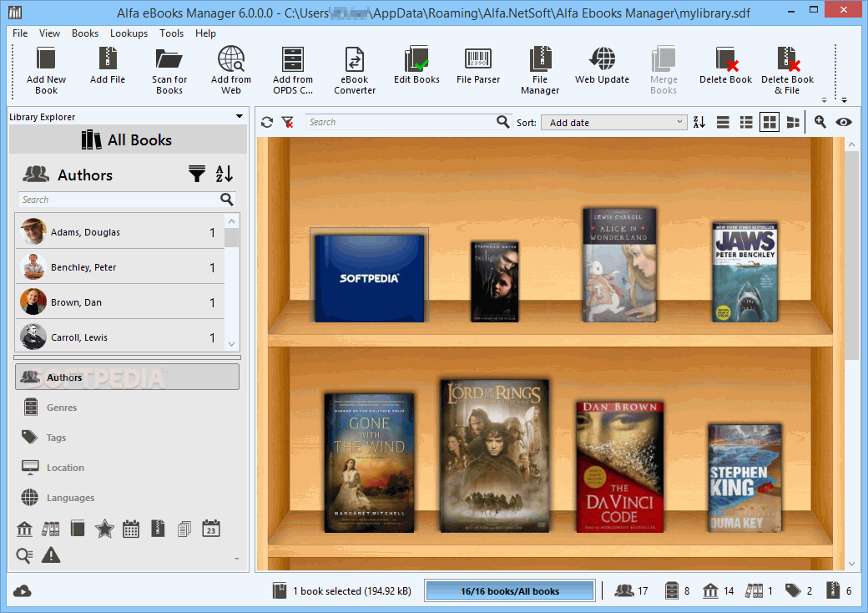Screen dimensions: 868x613
Task: Click the cloud icon in status bar
Action: (23, 591)
